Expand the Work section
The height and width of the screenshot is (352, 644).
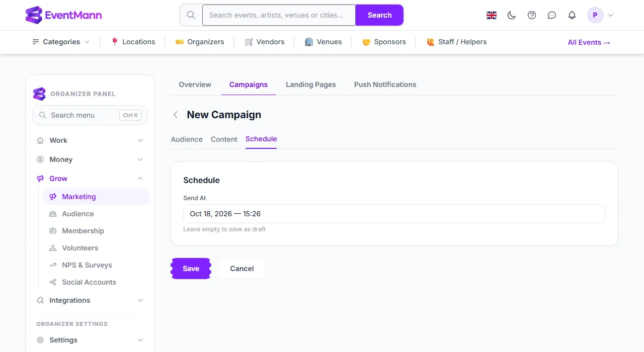click(x=90, y=140)
